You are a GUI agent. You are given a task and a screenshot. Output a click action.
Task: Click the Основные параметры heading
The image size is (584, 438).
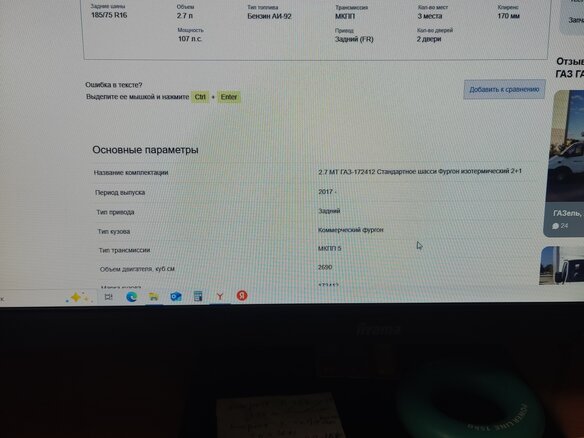[x=145, y=150]
